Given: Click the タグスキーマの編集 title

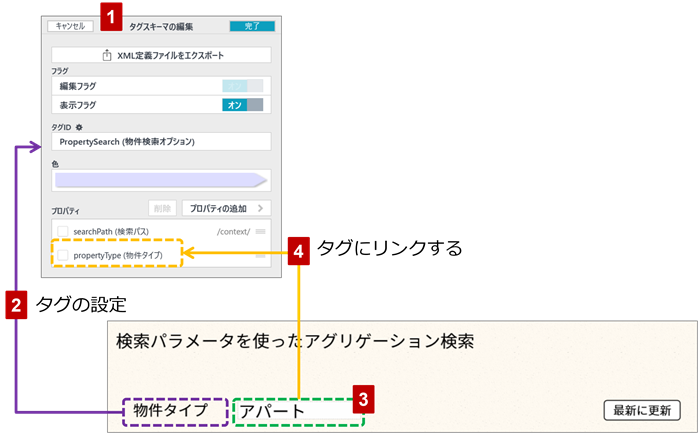Looking at the screenshot, I should pyautogui.click(x=161, y=27).
